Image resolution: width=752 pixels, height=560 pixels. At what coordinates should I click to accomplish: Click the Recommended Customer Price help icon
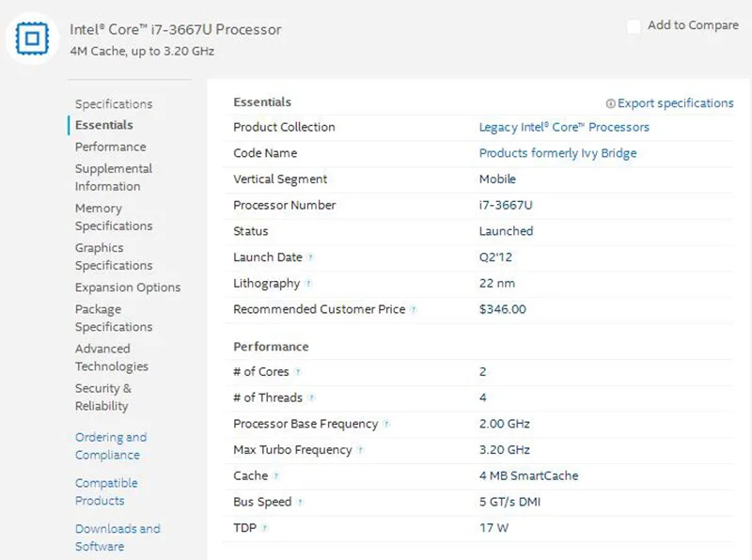tap(414, 310)
